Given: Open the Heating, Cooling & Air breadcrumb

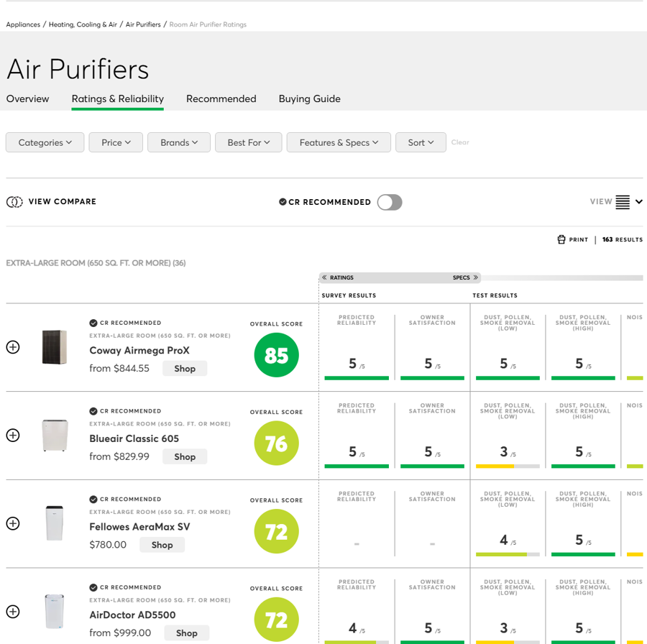Looking at the screenshot, I should 83,24.
